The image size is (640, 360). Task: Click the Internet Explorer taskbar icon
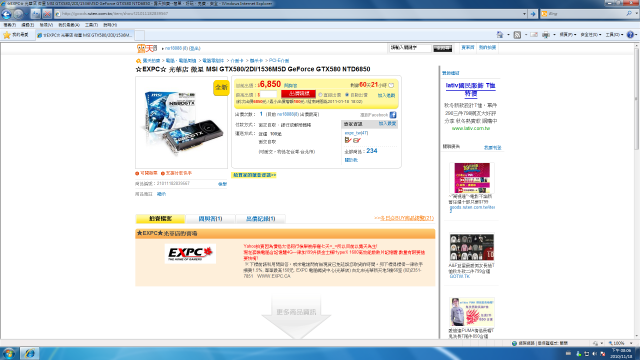pyautogui.click(x=29, y=353)
